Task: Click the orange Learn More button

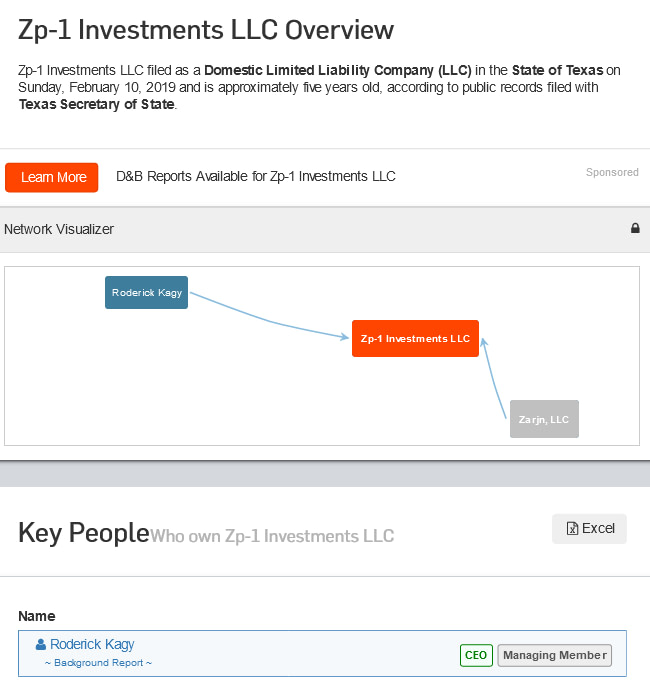Action: (52, 178)
